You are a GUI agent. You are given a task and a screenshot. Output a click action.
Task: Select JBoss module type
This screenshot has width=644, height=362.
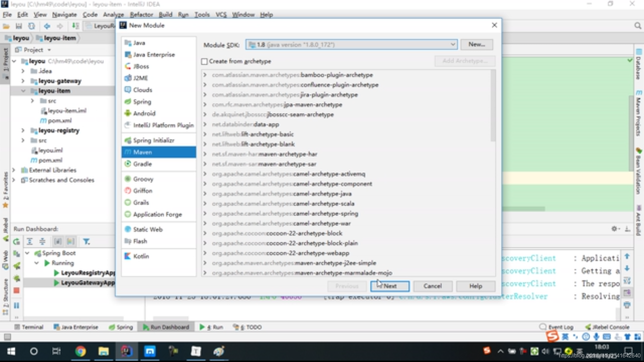click(158, 66)
